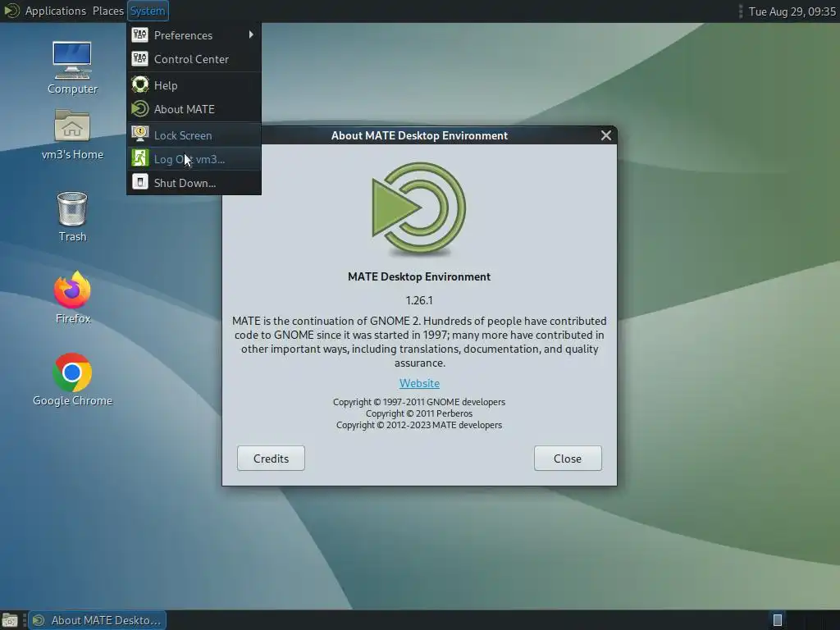
Task: Click the Preferences menu icon
Action: 139,34
